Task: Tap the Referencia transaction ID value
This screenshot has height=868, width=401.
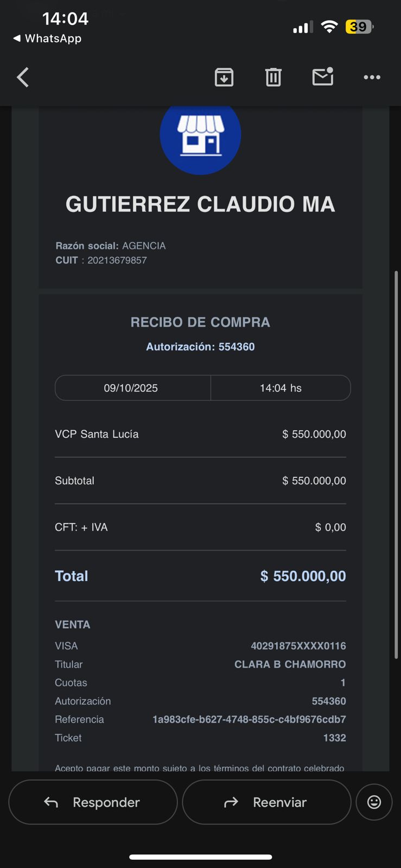Action: (x=249, y=719)
